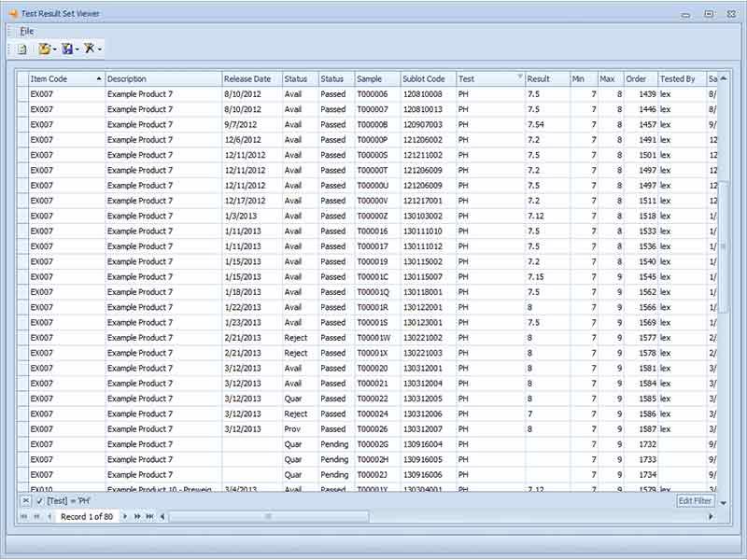The image size is (747, 560).
Task: Click the Max column header
Action: [611, 79]
